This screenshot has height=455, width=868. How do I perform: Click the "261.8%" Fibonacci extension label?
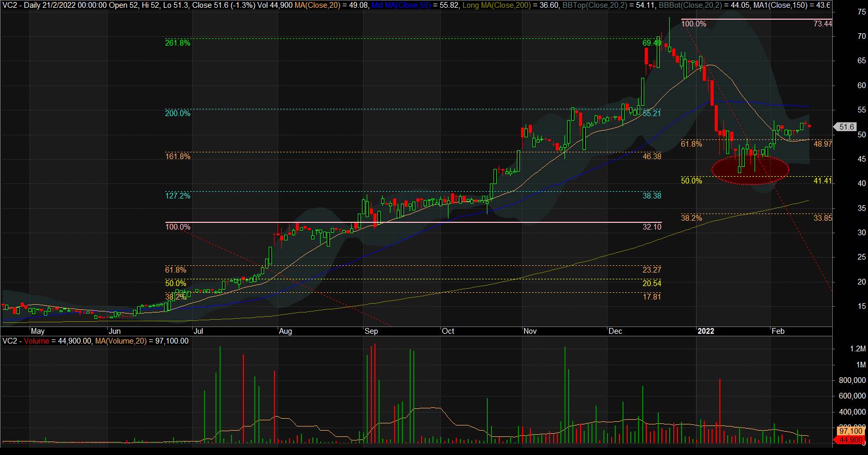coord(178,43)
